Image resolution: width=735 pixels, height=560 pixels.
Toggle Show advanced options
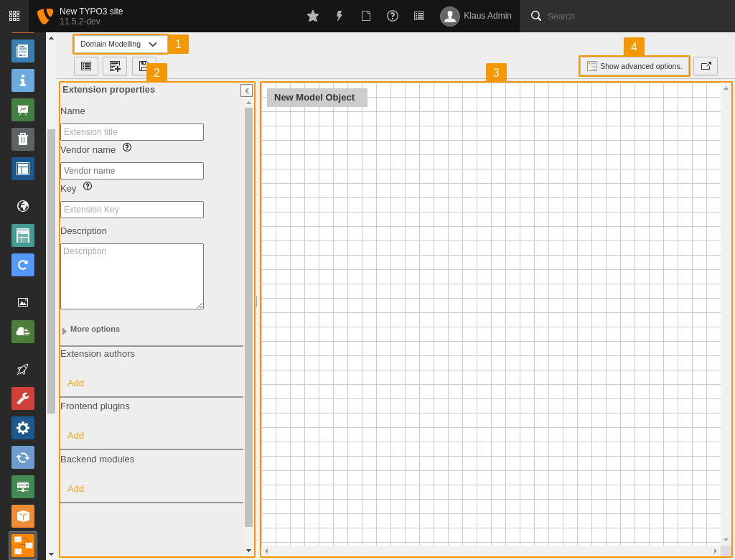pos(634,65)
